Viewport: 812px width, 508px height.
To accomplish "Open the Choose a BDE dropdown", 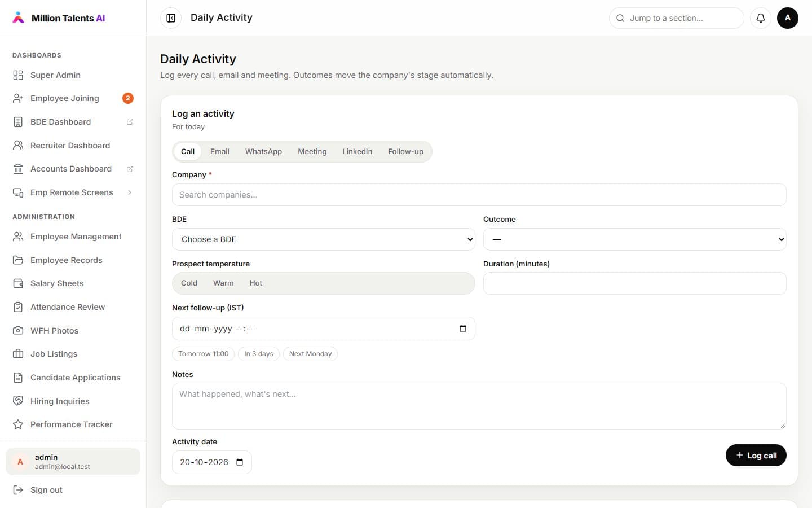I will click(x=324, y=239).
